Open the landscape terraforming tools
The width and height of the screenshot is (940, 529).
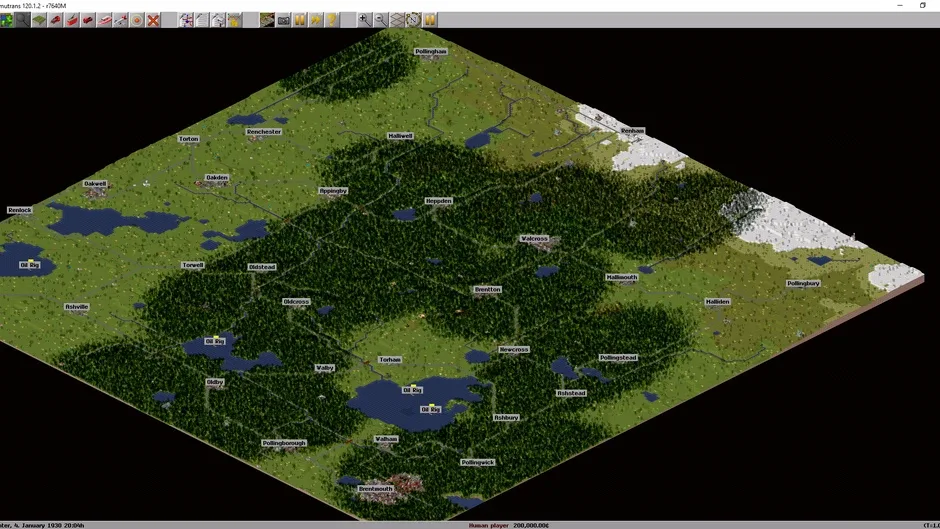(39, 20)
